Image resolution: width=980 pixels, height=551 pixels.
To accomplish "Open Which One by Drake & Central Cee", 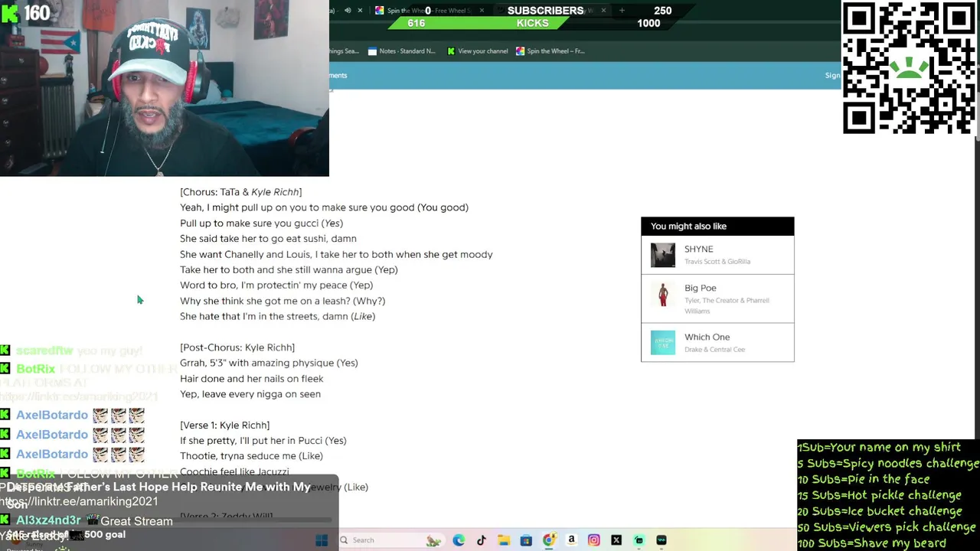I will [717, 342].
